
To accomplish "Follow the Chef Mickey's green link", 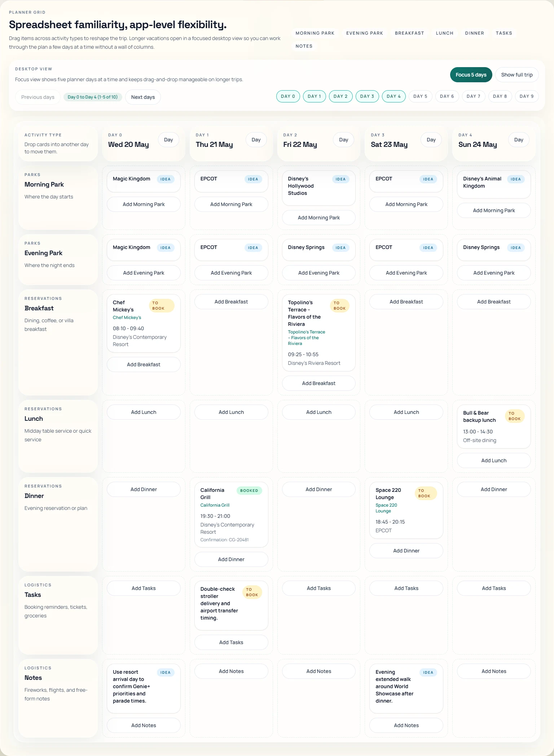I will pos(127,318).
